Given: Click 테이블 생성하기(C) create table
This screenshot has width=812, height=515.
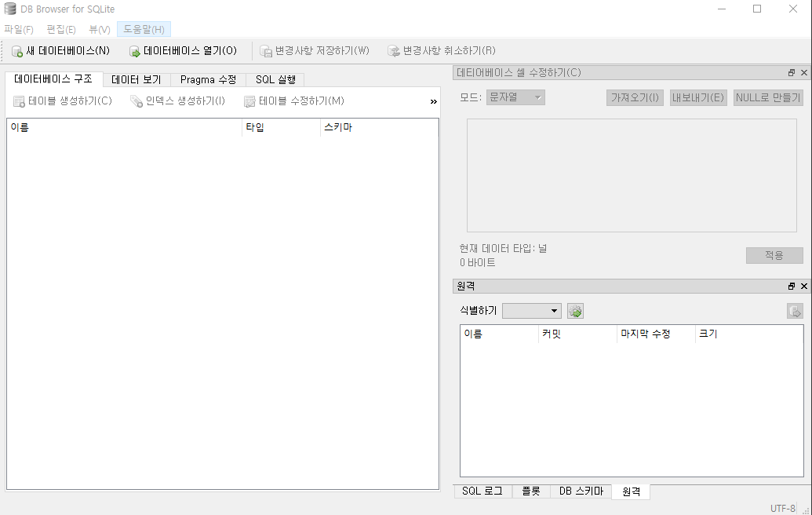Looking at the screenshot, I should pyautogui.click(x=63, y=101).
